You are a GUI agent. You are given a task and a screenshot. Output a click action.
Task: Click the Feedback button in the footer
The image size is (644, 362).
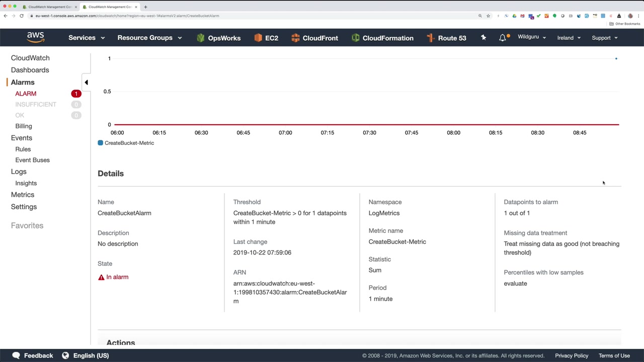tap(33, 355)
